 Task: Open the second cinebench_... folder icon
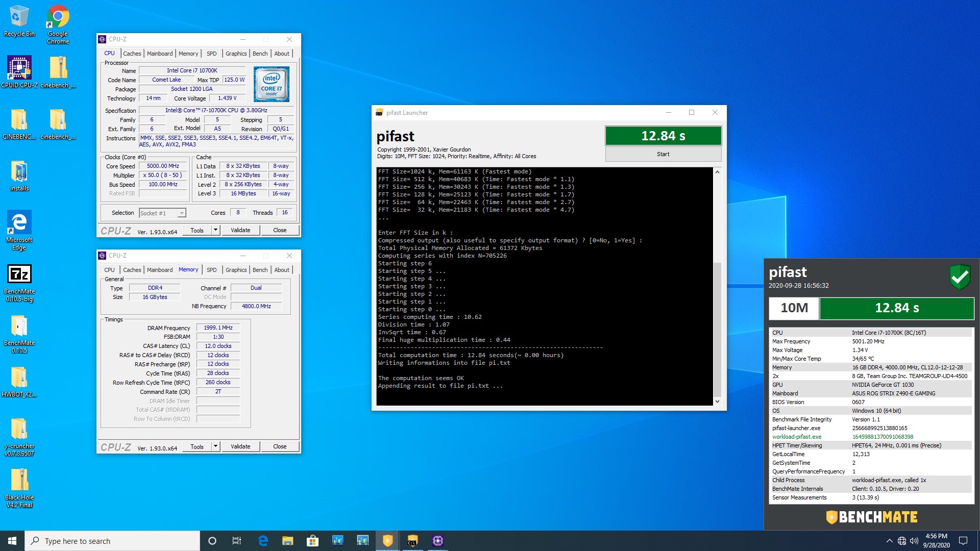point(58,124)
